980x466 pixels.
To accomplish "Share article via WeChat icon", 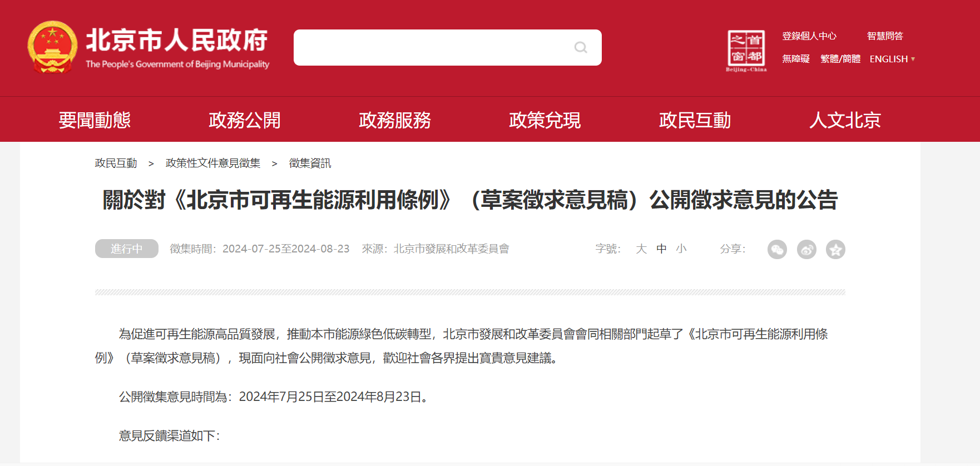I will (777, 250).
